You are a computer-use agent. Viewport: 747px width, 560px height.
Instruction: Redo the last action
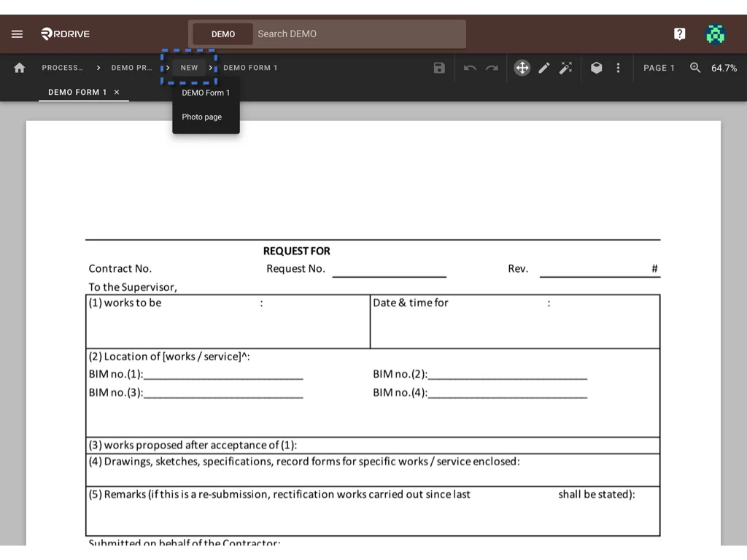pos(492,67)
